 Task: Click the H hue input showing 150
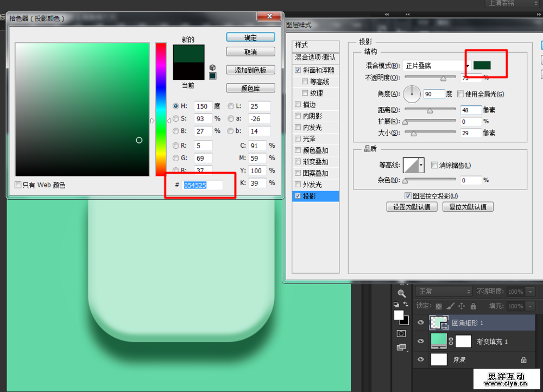click(203, 106)
